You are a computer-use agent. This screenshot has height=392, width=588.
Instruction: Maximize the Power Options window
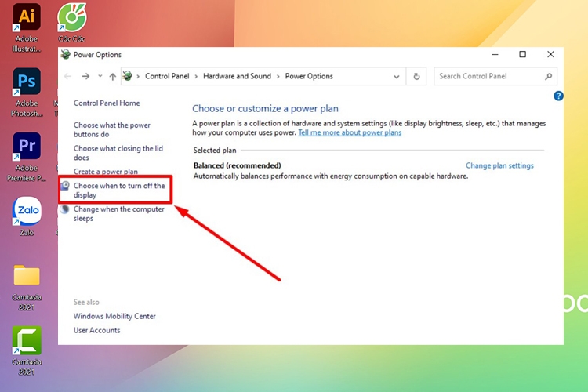(522, 54)
